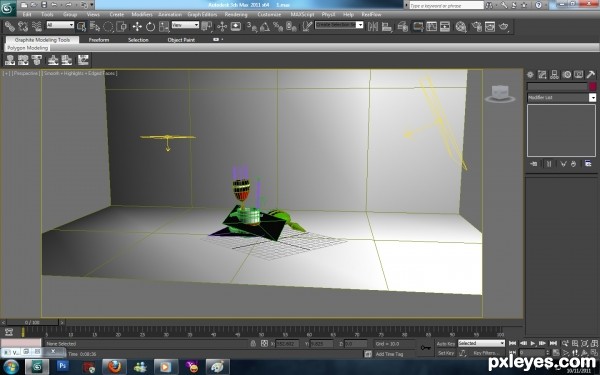
Task: Open the Rendering menu
Action: pos(236,15)
